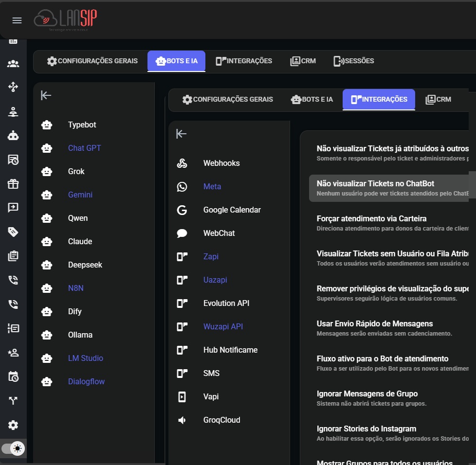The height and width of the screenshot is (465, 476).
Task: Open the hamburger menu beside the LANSIP logo
Action: pos(17,20)
